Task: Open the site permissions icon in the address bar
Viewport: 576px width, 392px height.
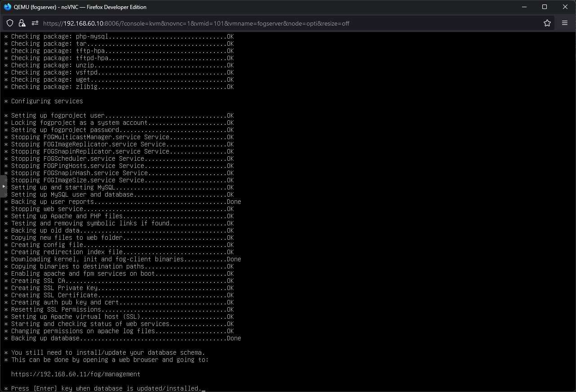Action: (35, 23)
